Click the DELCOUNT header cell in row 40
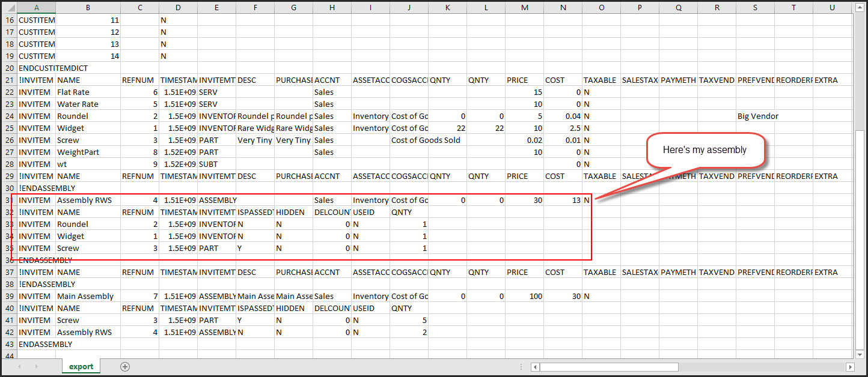The width and height of the screenshot is (868, 377). pos(332,308)
